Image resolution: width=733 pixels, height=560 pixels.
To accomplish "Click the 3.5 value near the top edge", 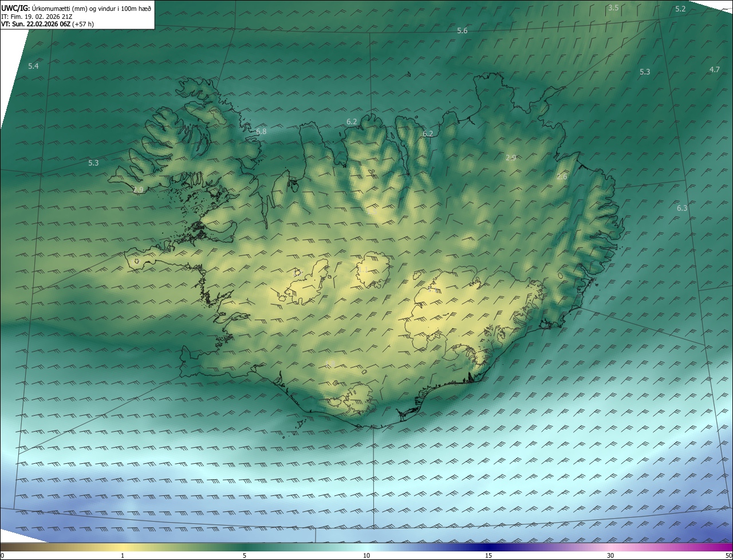I will [x=613, y=8].
